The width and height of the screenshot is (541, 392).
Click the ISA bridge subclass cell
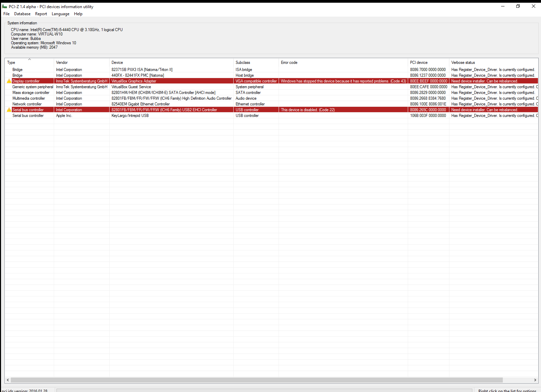[x=244, y=70]
